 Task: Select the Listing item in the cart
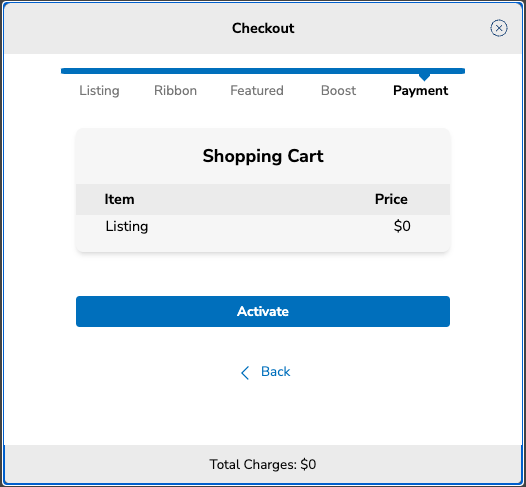(x=127, y=226)
